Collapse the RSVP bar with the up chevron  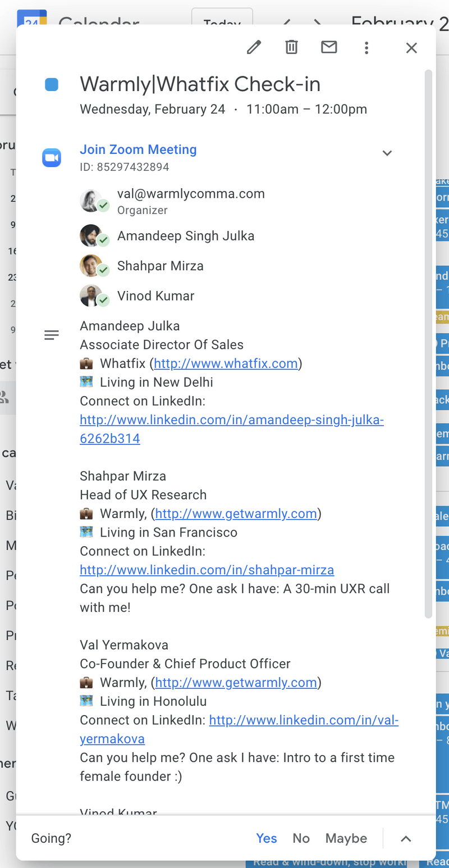point(406,838)
